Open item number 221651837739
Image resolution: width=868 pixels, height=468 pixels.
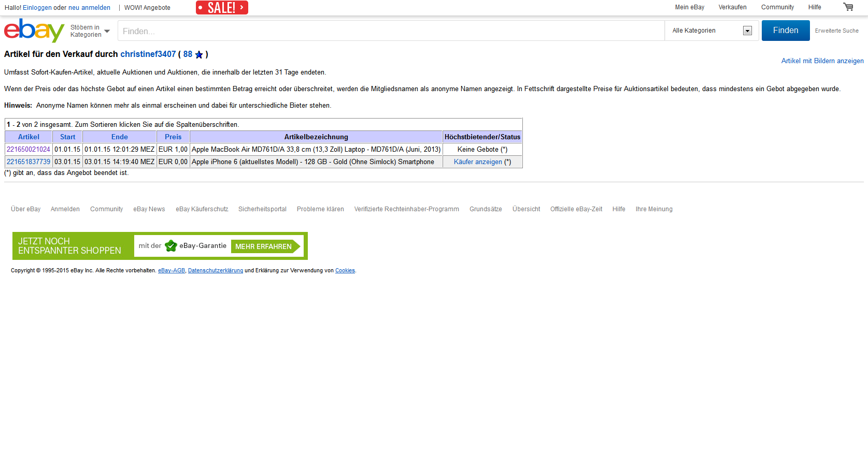(29, 162)
